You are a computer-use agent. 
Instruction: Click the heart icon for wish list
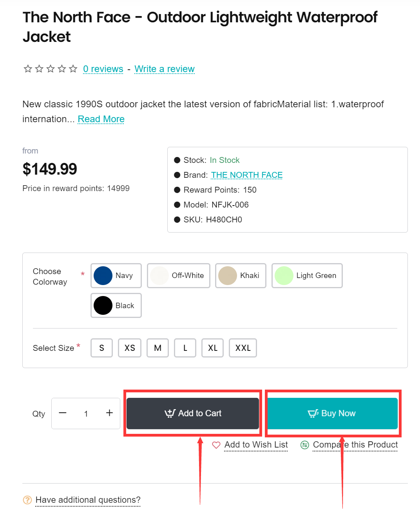tap(216, 445)
